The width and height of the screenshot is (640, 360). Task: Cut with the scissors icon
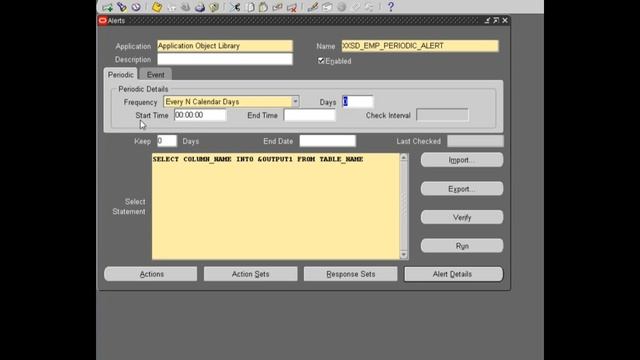click(235, 7)
